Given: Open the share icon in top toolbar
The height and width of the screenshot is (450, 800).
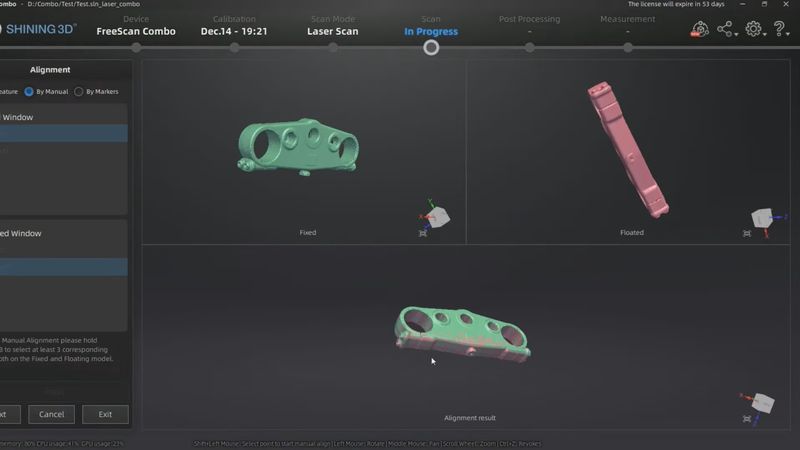Looking at the screenshot, I should [x=724, y=30].
